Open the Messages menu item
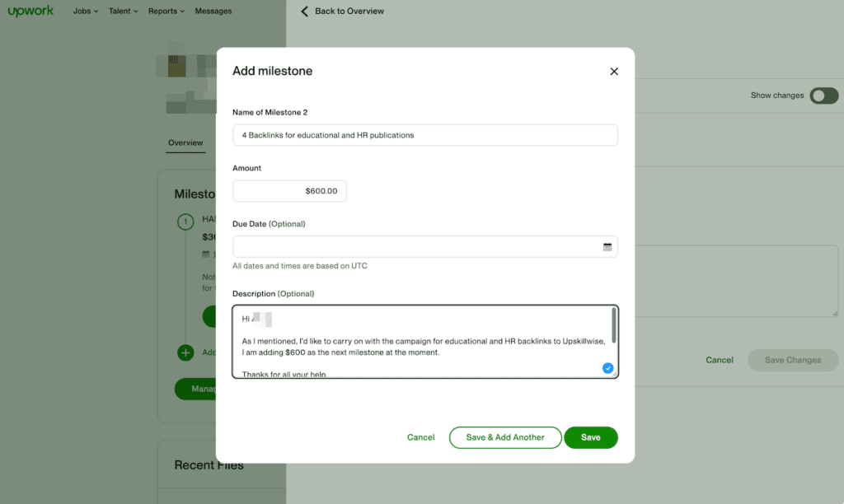Image resolution: width=844 pixels, height=504 pixels. 213,12
